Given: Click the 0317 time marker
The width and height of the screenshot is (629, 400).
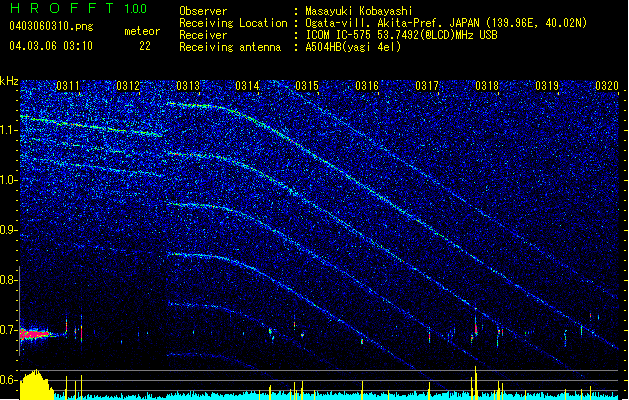Looking at the screenshot, I should [x=427, y=86].
